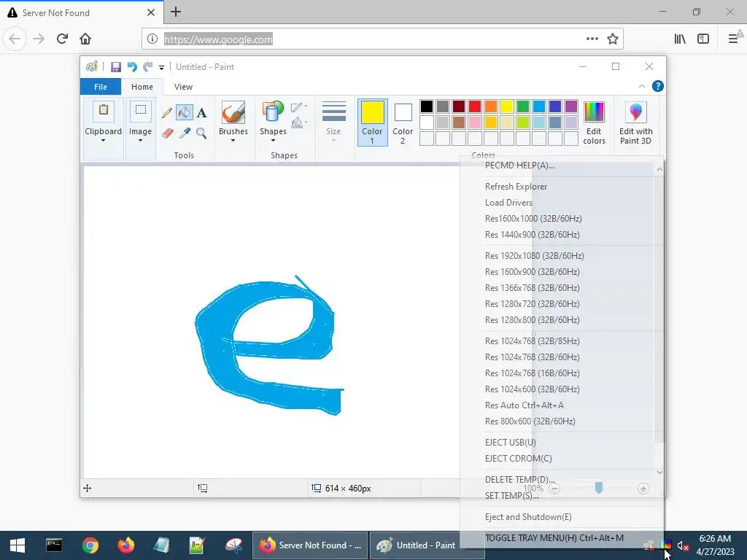This screenshot has height=560, width=747.
Task: Click the Firefox address bar URL
Action: coord(218,39)
